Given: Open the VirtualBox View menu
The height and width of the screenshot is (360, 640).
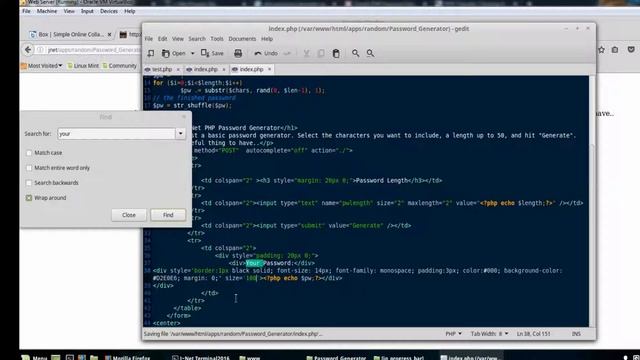Looking at the screenshot, I should pyautogui.click(x=69, y=11).
